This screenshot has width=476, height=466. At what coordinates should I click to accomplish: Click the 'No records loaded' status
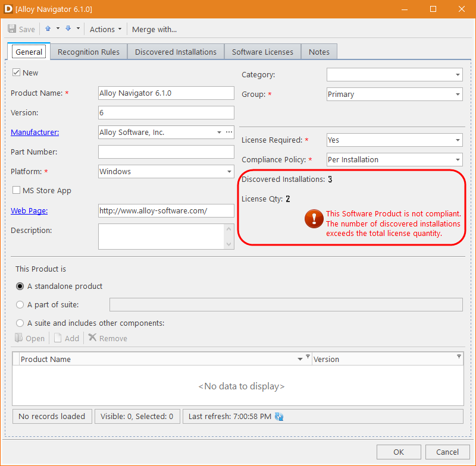pos(52,416)
